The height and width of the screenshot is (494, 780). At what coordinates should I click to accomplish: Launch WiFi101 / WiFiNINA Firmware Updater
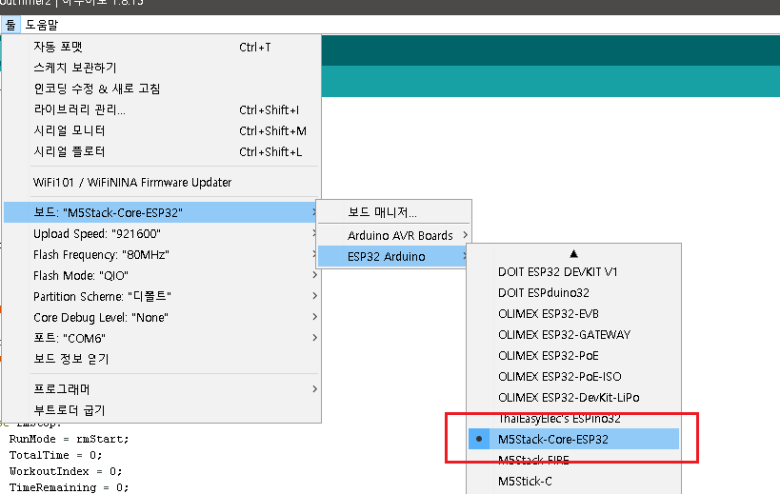(x=162, y=182)
